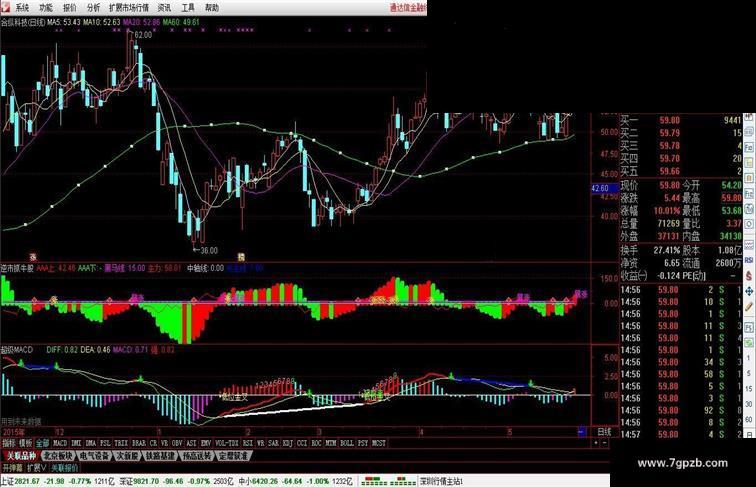Image resolution: width=756 pixels, height=487 pixels.
Task: Open the 工具 menu
Action: pos(188,7)
